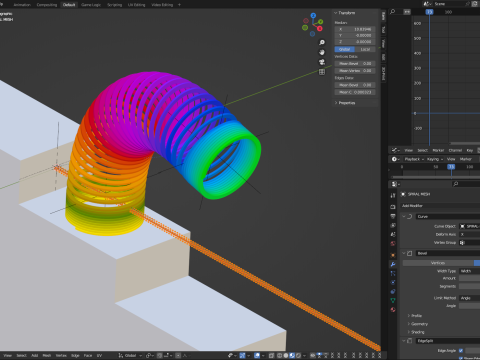Open the Edge menu in viewport footer
Screen dimensions: 480x360
(75, 355)
